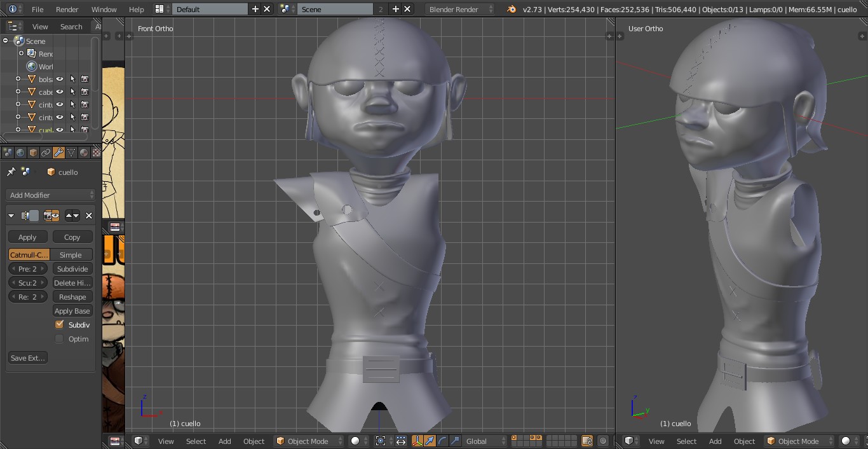Copy the Multires modifier
The width and height of the screenshot is (868, 449).
tap(72, 237)
